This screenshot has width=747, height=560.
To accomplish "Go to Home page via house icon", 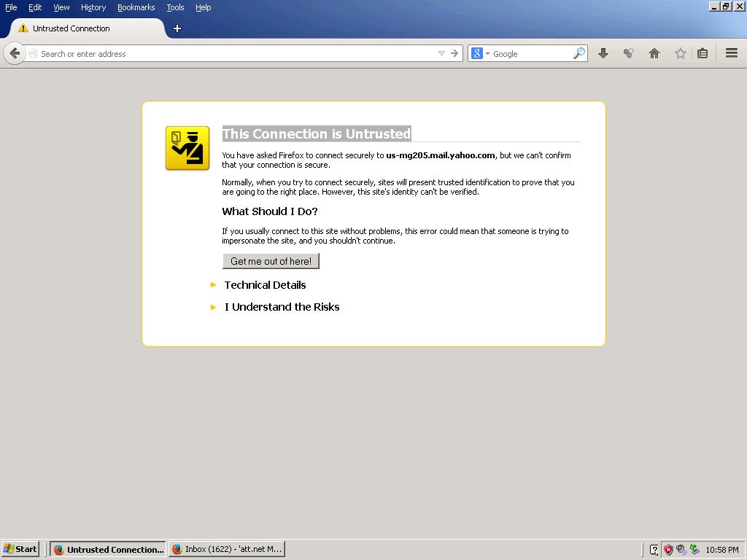I will pos(654,53).
